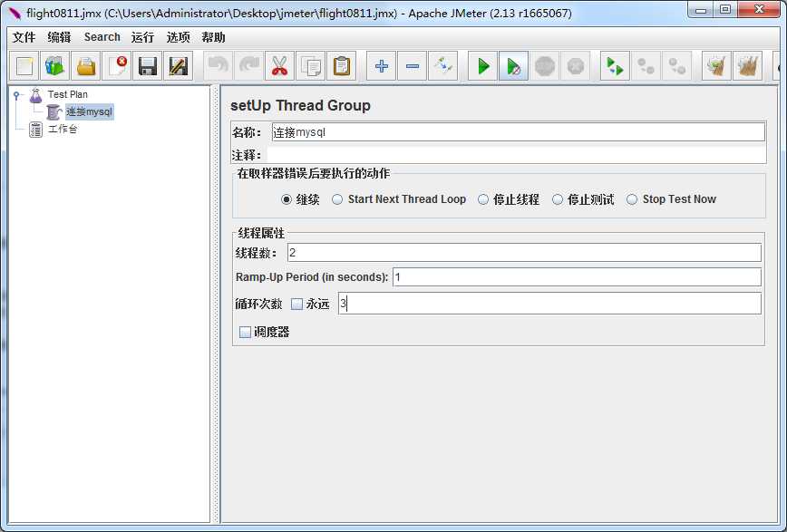Click the Remote Shutdown All icon

677,66
